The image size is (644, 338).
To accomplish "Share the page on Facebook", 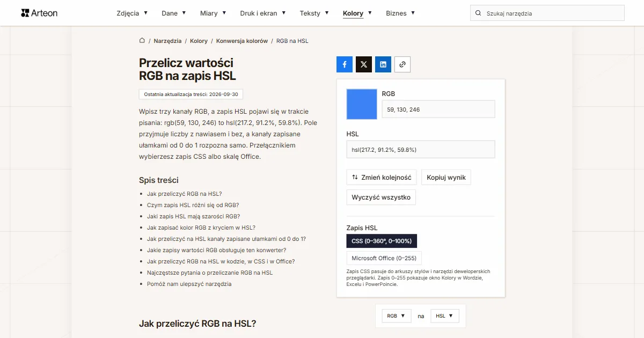I will click(x=345, y=64).
